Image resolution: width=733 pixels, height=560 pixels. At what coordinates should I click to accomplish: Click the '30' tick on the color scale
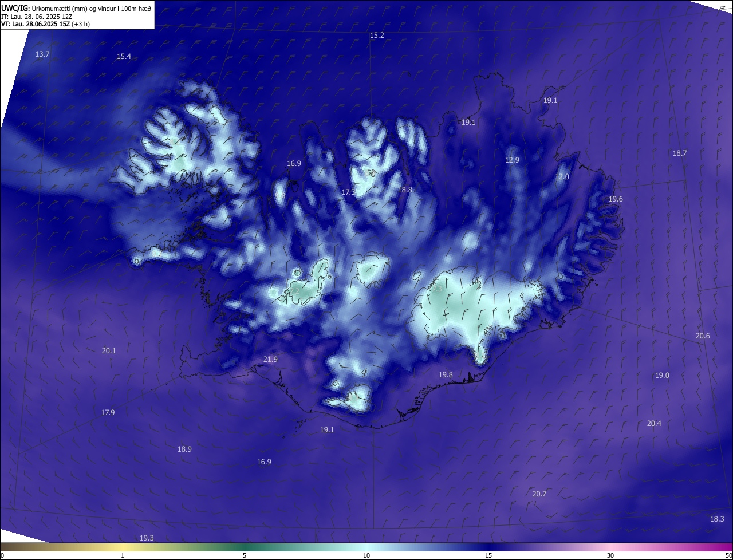610,555
